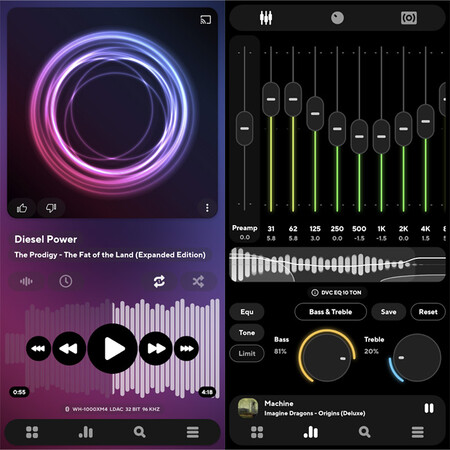450x450 pixels.
Task: Tap the 0:55 elapsed time label
Action: [19, 392]
